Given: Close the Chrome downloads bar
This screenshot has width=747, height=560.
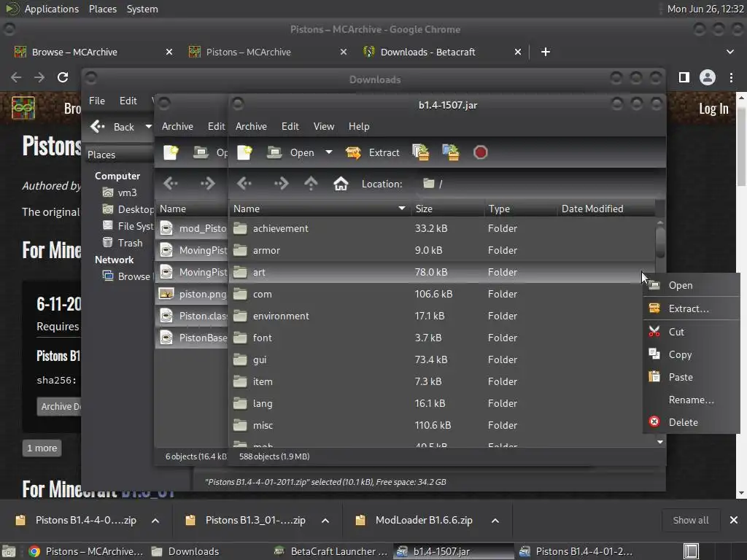Looking at the screenshot, I should [x=734, y=520].
